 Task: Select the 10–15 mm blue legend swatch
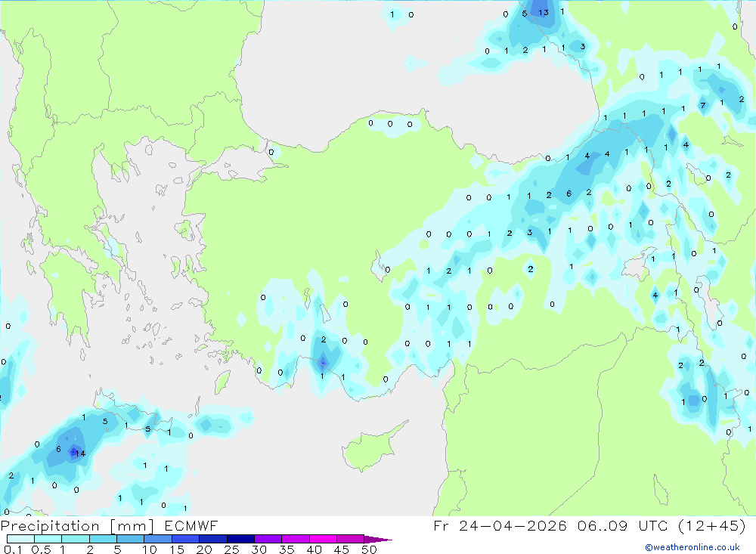point(158,539)
